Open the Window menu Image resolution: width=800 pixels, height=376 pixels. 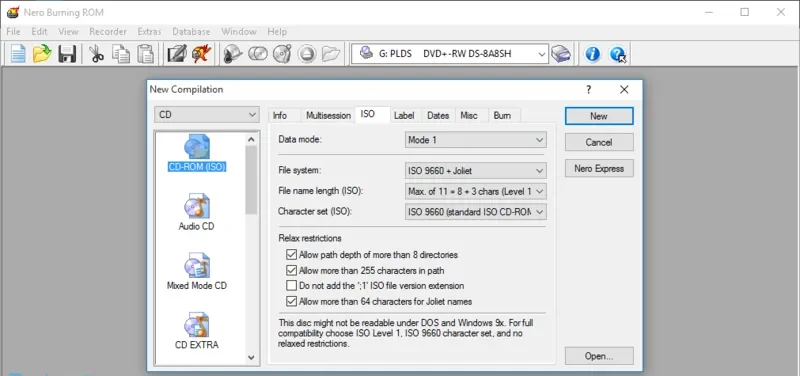tap(239, 32)
